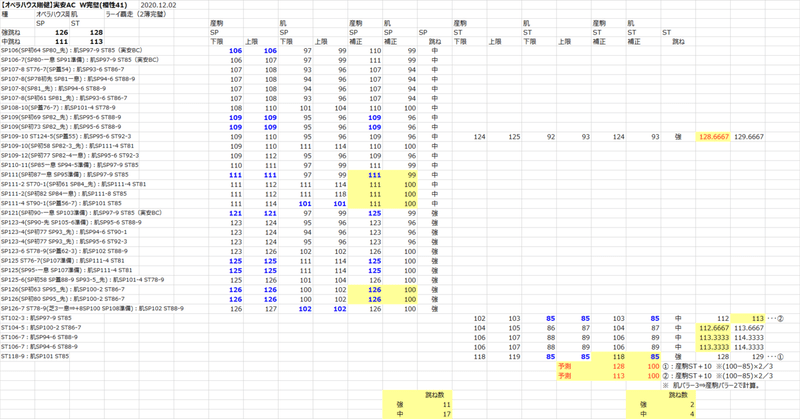Click the 127 cell in the SP126-7 row
The height and width of the screenshot is (419, 800).
click(x=270, y=309)
